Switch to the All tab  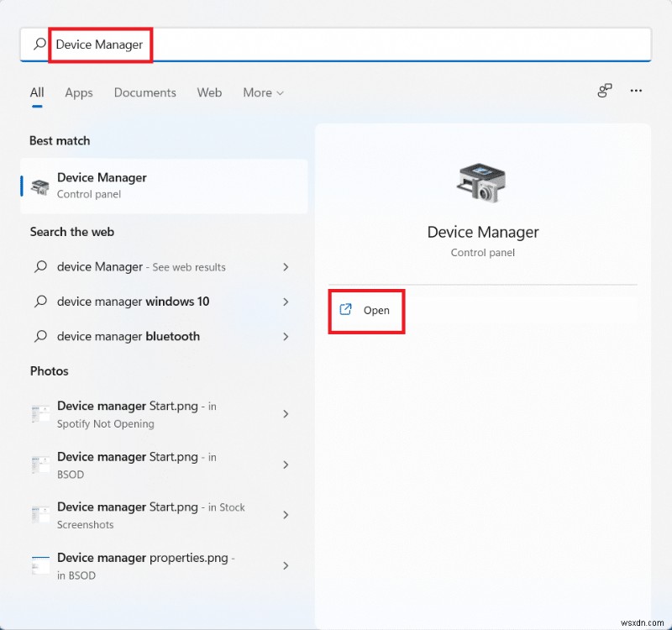[37, 92]
